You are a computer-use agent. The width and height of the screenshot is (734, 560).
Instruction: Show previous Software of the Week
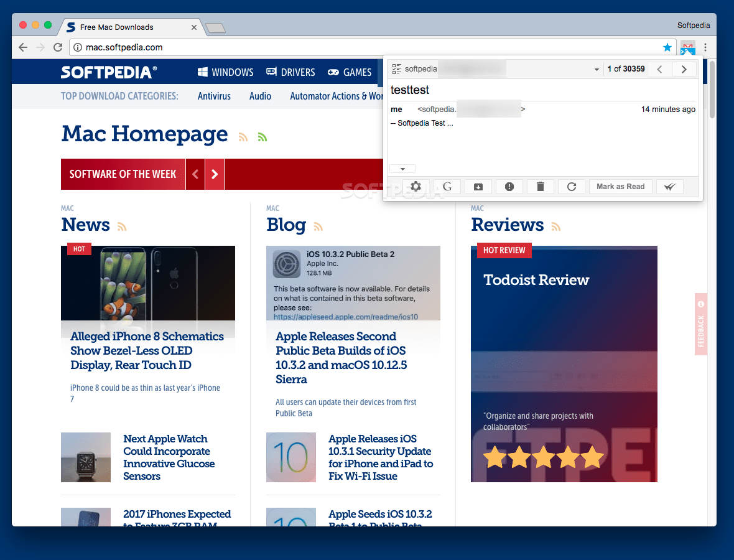tap(195, 174)
